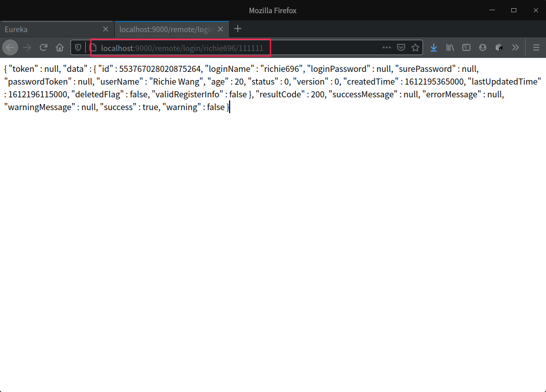Click the "warningMessage" key text
Screen dimensions: 546x392
tap(40, 108)
